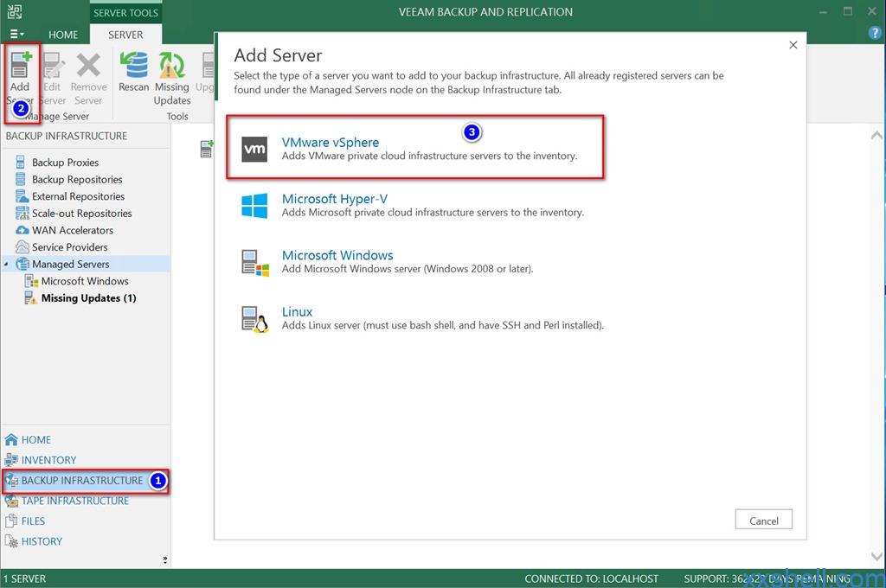Screen dimensions: 886x588
Task: Click the Service Providers tree icon
Action: pos(22,246)
